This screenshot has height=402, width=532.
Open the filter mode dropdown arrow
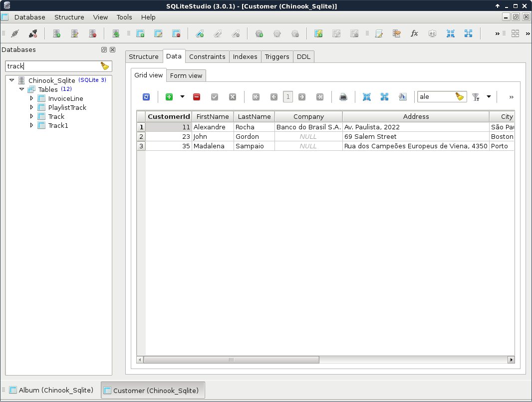click(x=489, y=97)
